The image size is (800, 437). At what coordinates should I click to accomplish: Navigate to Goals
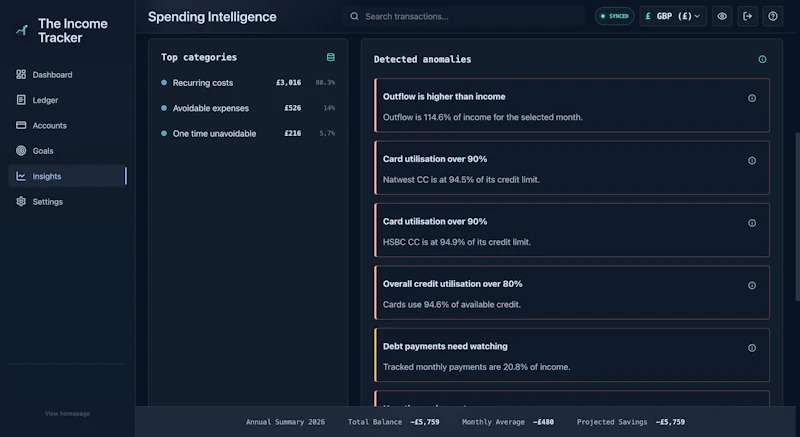point(67,151)
